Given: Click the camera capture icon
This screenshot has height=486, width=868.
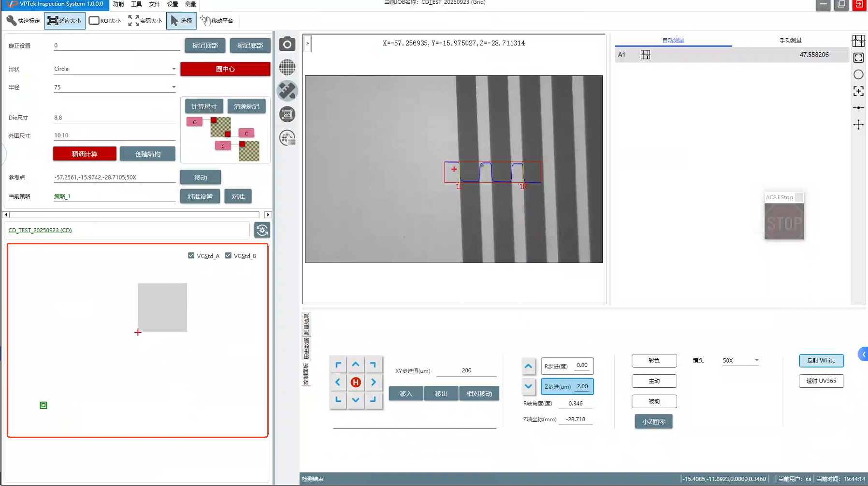Looking at the screenshot, I should pyautogui.click(x=287, y=44).
